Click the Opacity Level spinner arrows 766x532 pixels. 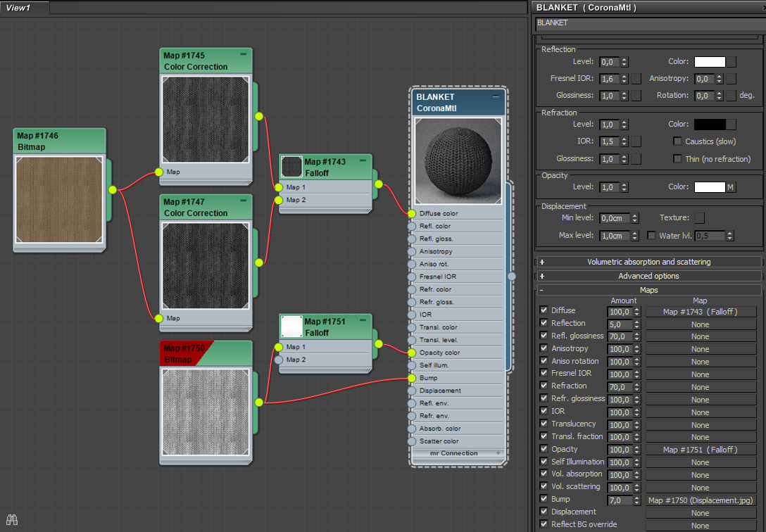(x=624, y=187)
